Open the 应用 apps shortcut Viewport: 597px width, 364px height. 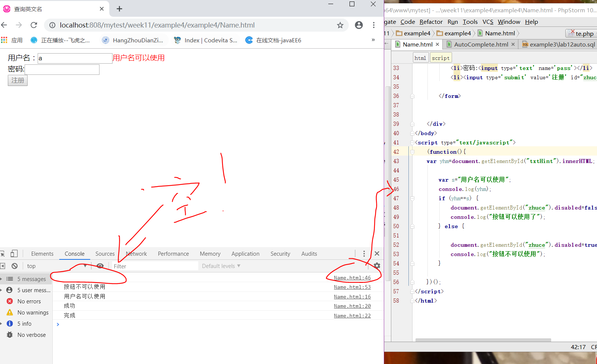(12, 40)
